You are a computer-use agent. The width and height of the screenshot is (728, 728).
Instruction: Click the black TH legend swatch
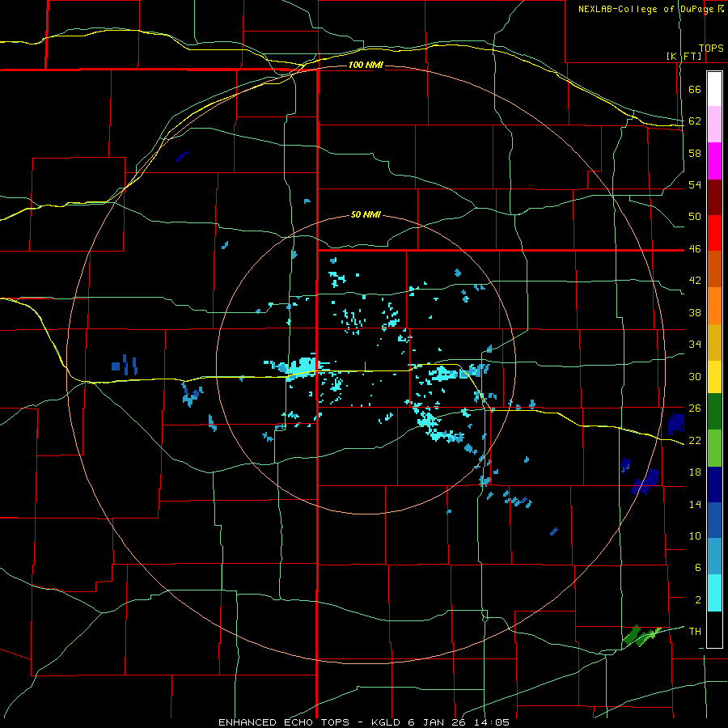click(714, 629)
